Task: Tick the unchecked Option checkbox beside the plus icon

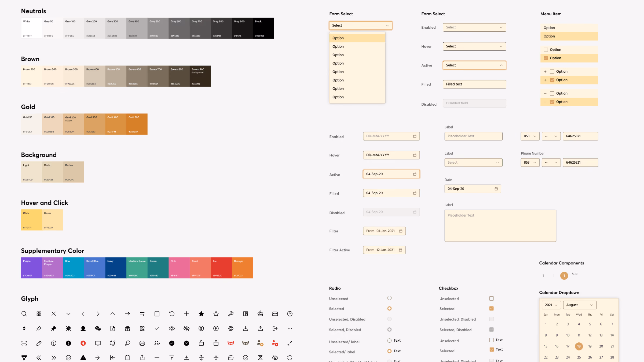Action: point(552,72)
